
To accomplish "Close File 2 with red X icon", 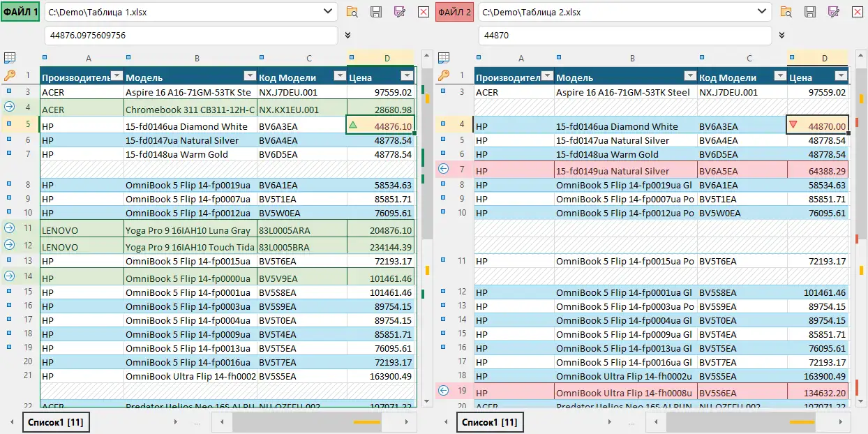I will coord(858,12).
